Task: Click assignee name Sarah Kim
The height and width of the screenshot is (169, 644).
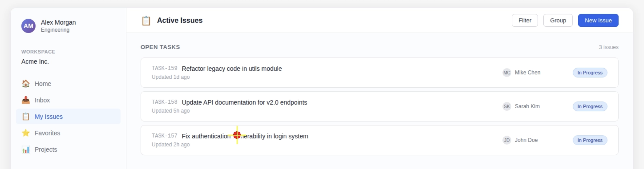Action: (x=527, y=106)
